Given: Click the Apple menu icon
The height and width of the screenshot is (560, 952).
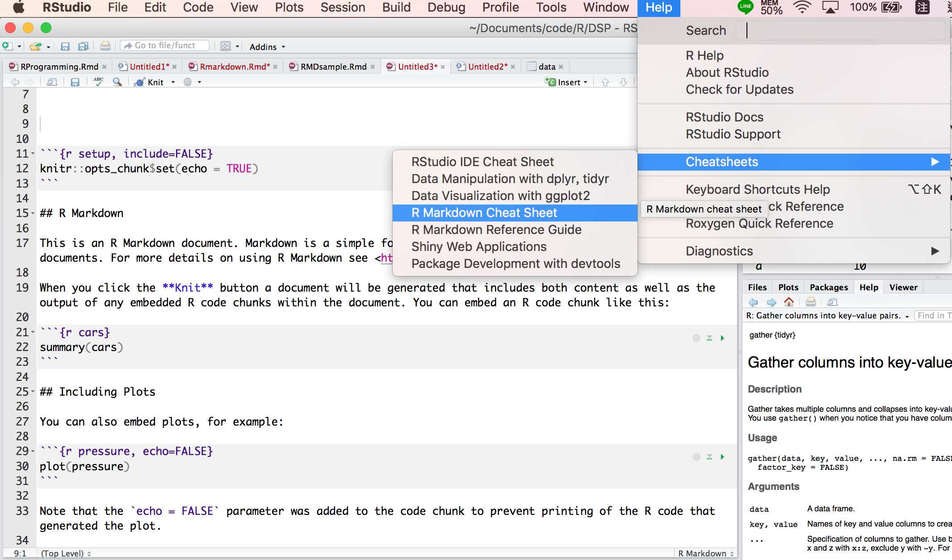Looking at the screenshot, I should point(18,7).
